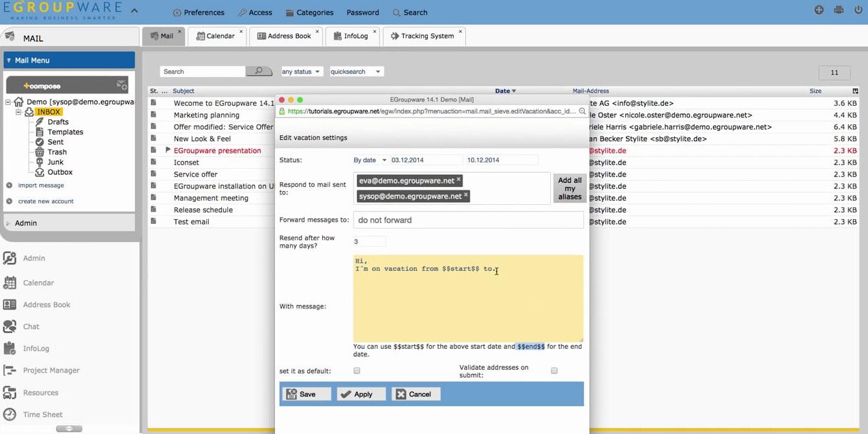This screenshot has height=434, width=868.
Task: Remove sysop@demo.egroupware.net address tag
Action: (x=466, y=195)
